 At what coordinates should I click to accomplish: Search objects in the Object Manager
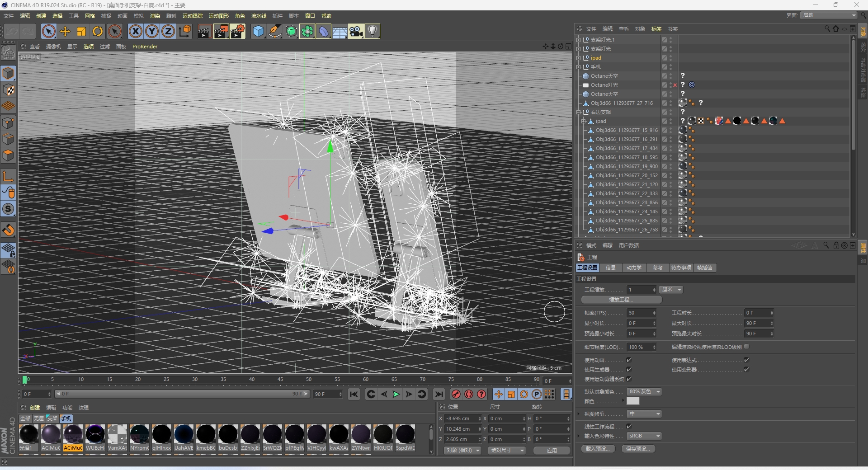point(827,28)
